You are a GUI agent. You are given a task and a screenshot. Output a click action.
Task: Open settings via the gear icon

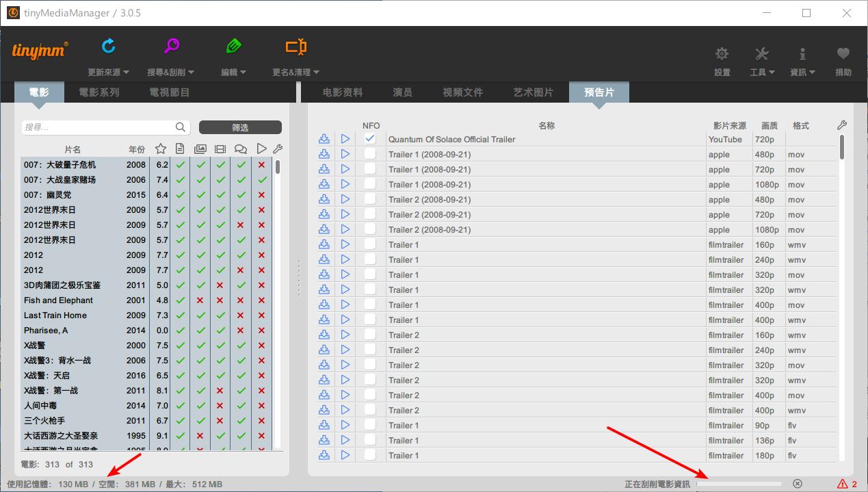[x=722, y=54]
